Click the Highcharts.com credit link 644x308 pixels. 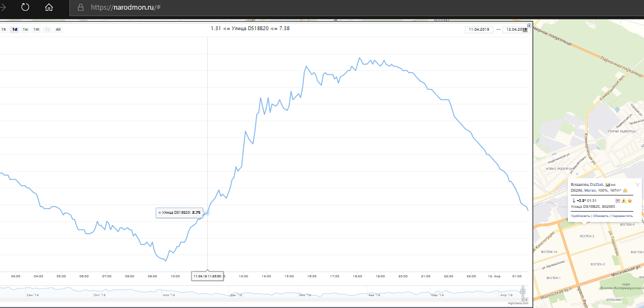[x=518, y=303]
